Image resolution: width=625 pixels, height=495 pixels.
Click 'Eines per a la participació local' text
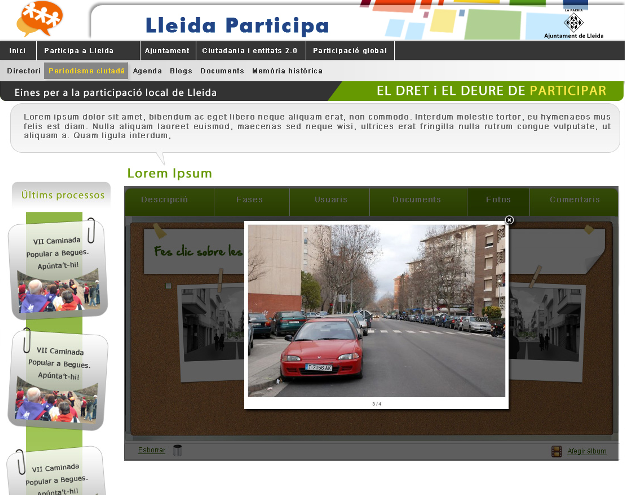[115, 92]
